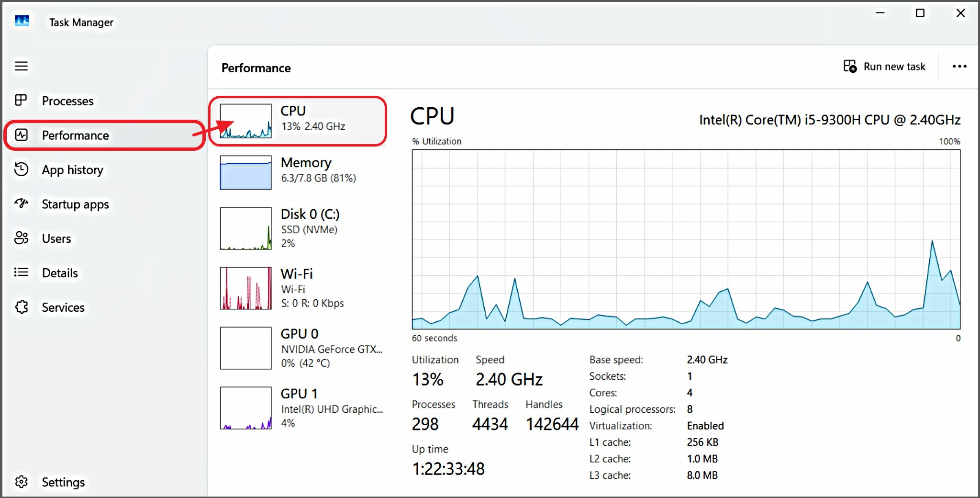Open the Settings gear icon
Viewport: 980px width, 498px height.
[21, 482]
